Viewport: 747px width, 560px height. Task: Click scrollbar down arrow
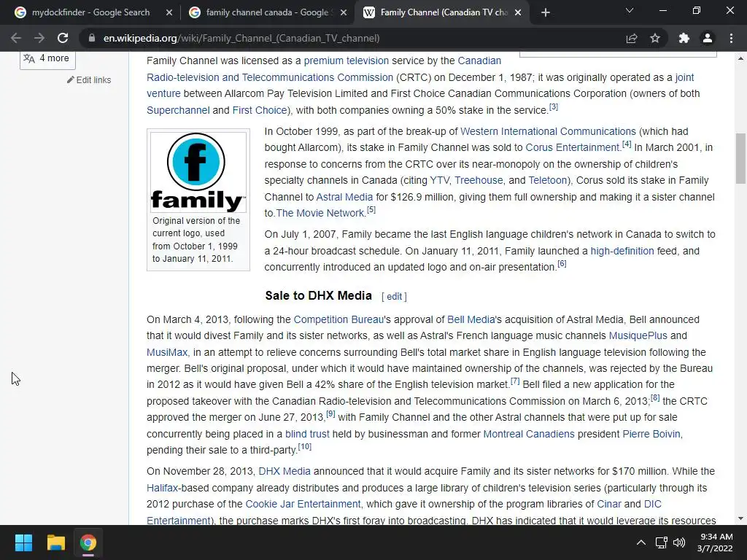click(x=740, y=518)
